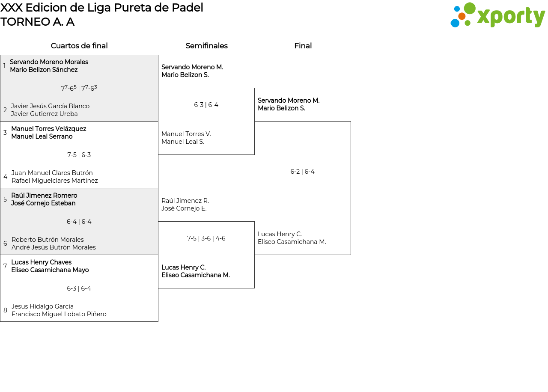Click the 7-5 | 3-6 | 4-6 semifinal score

pos(206,238)
